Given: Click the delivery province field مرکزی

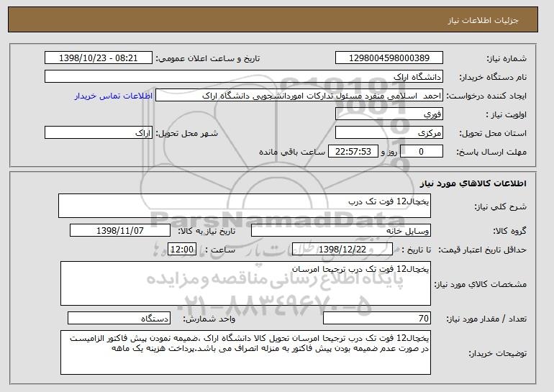Looking at the screenshot, I should click(x=389, y=133).
